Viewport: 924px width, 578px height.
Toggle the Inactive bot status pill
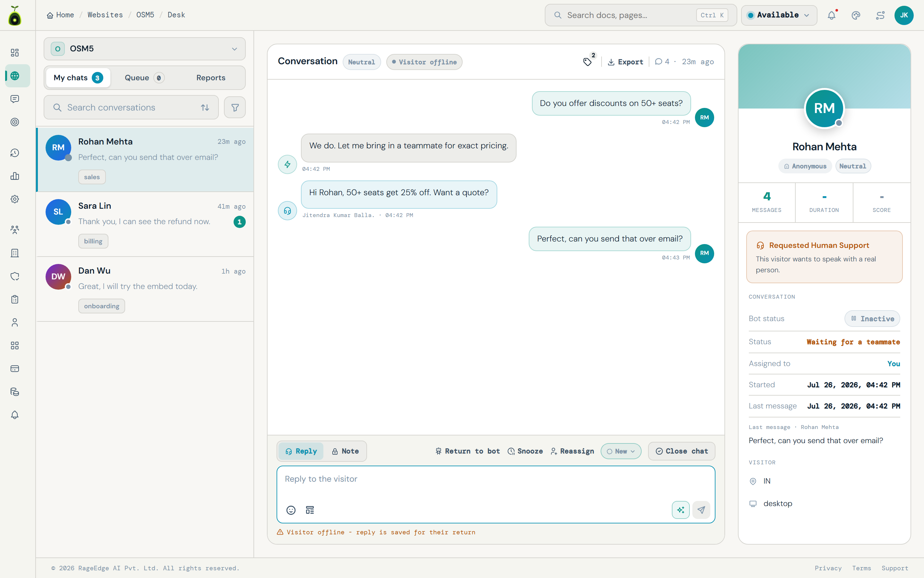point(872,319)
